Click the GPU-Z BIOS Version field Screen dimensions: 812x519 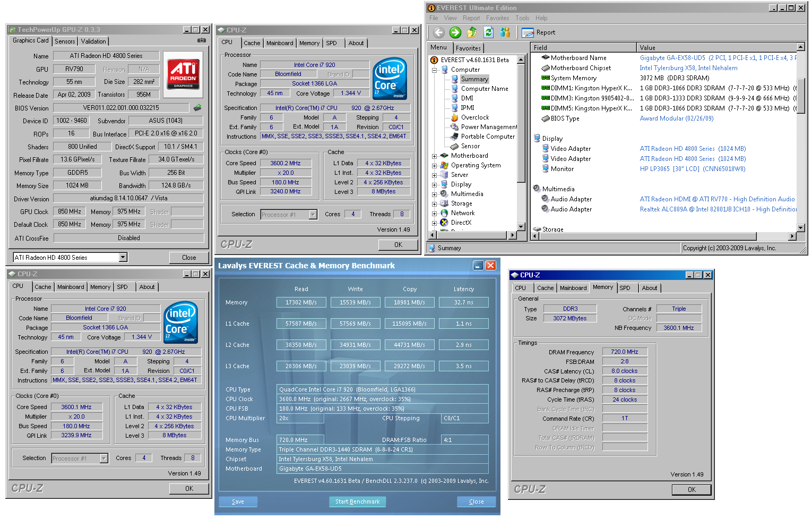click(x=121, y=108)
